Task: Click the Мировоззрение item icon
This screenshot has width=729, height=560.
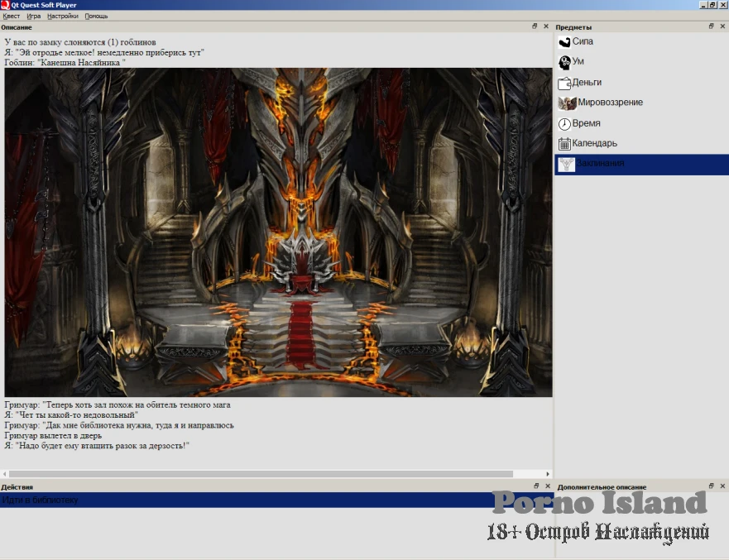Action: 567,103
